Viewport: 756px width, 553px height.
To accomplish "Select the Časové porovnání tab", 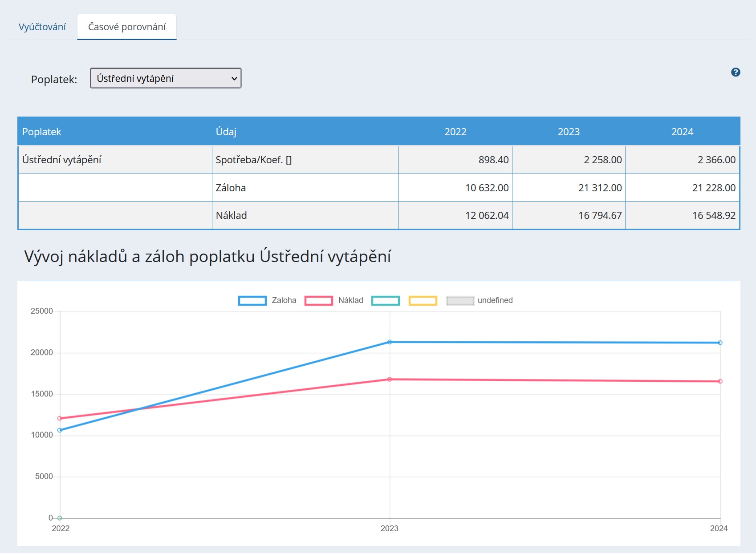I will [127, 27].
